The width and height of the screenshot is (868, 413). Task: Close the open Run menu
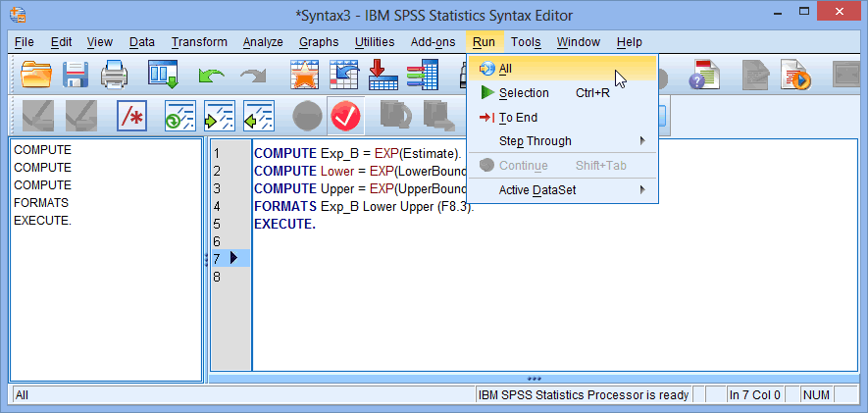484,42
